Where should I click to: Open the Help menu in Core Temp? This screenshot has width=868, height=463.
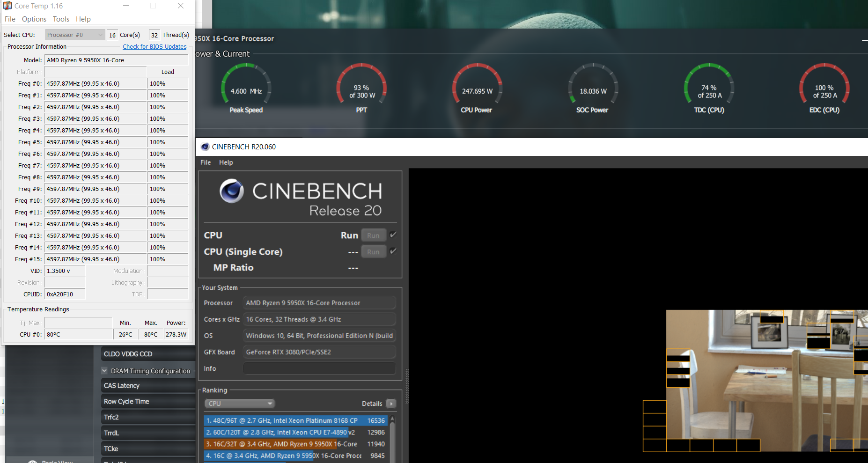coord(83,19)
